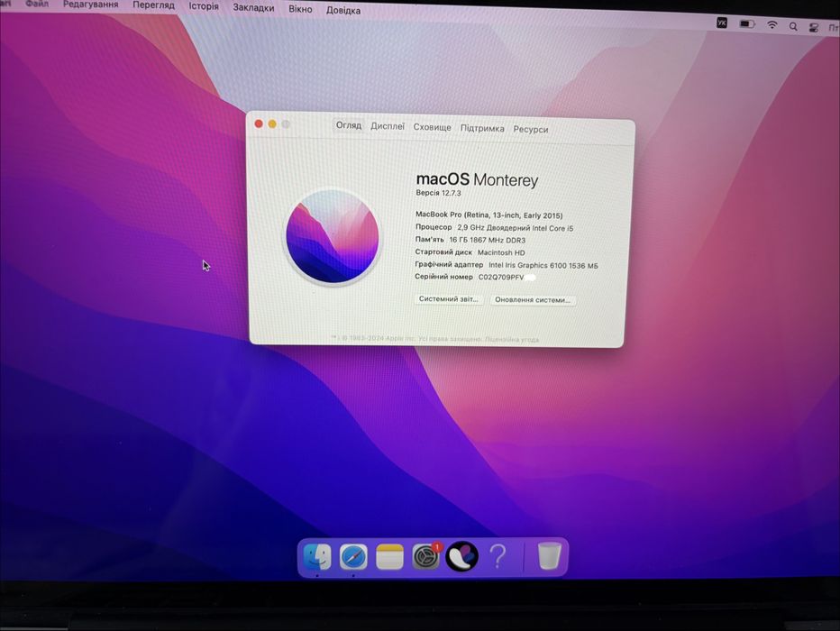Open Control Center icon in menu bar
This screenshot has height=631, width=840.
tap(814, 28)
